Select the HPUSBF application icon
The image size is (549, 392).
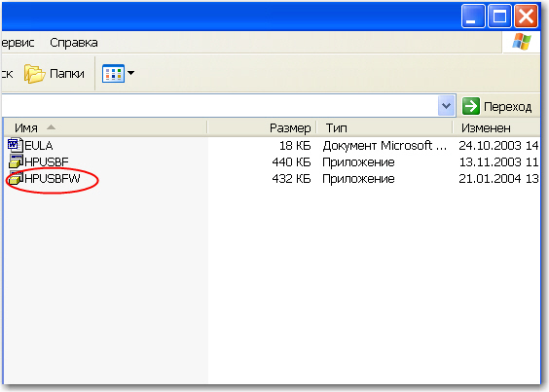(x=16, y=161)
